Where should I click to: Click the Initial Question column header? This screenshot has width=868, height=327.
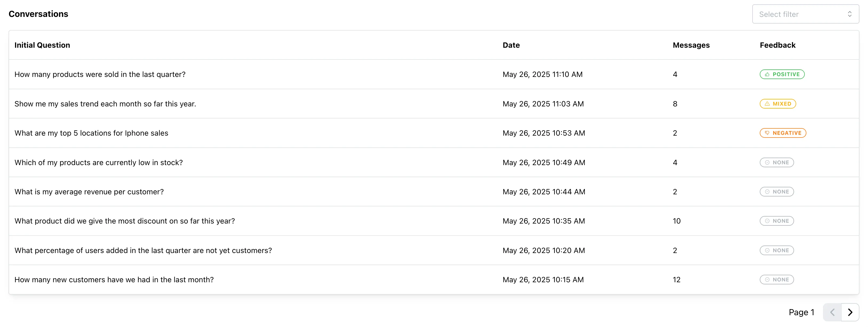click(x=42, y=45)
